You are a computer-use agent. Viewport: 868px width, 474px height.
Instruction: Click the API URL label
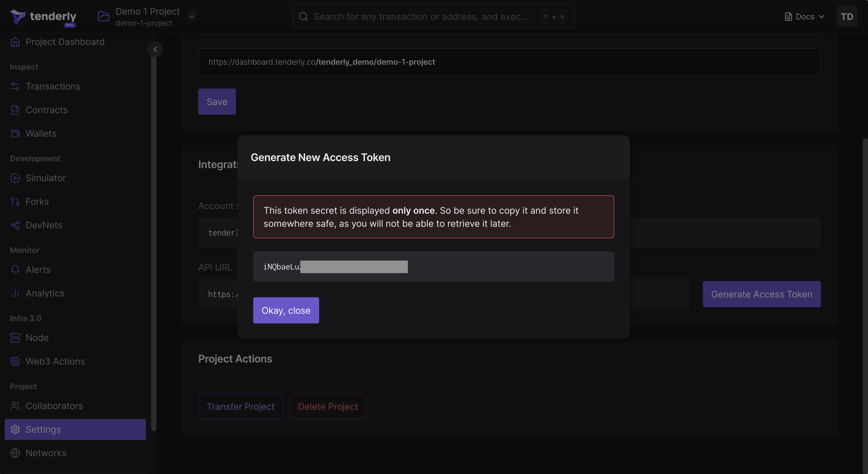pos(215,267)
